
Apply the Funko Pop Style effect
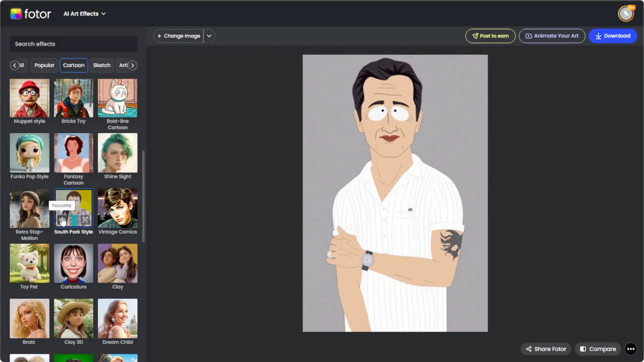pos(30,153)
